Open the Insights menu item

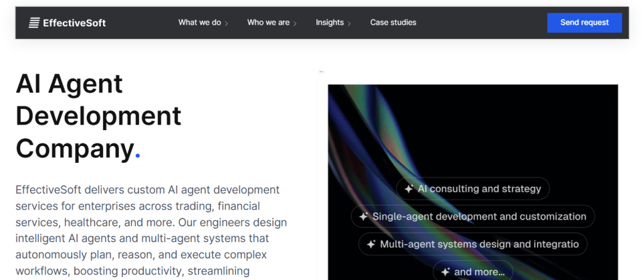[330, 23]
